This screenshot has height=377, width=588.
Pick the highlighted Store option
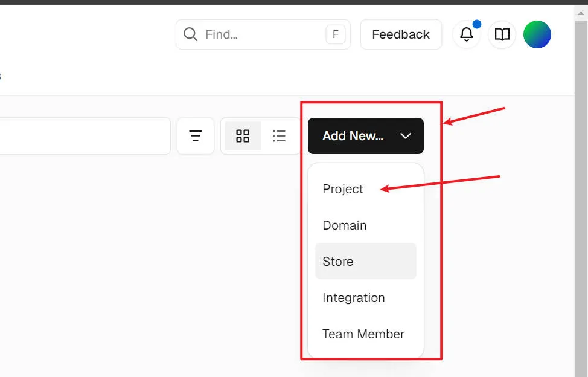pos(338,262)
